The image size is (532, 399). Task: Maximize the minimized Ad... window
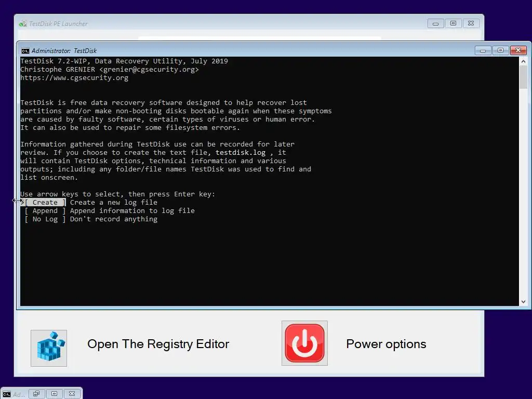[x=54, y=394]
